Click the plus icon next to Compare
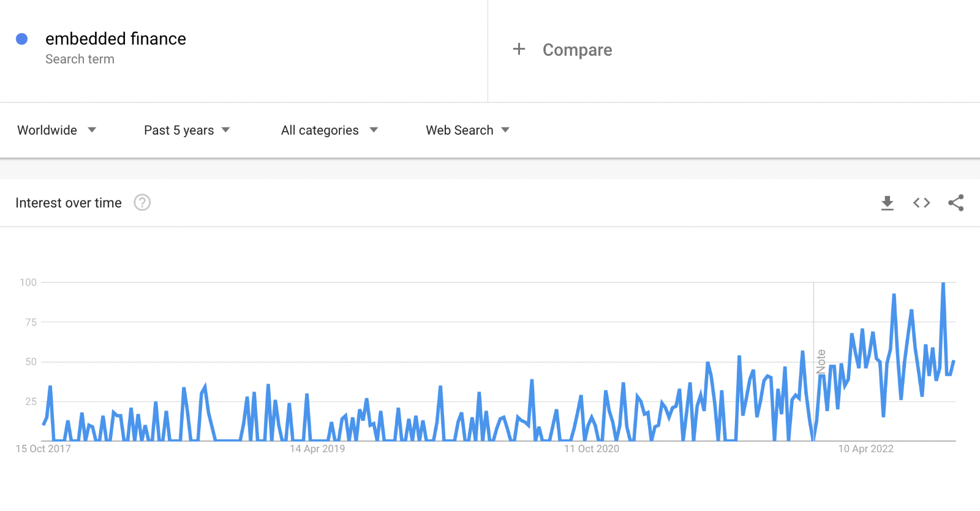This screenshot has width=980, height=511. [x=519, y=49]
